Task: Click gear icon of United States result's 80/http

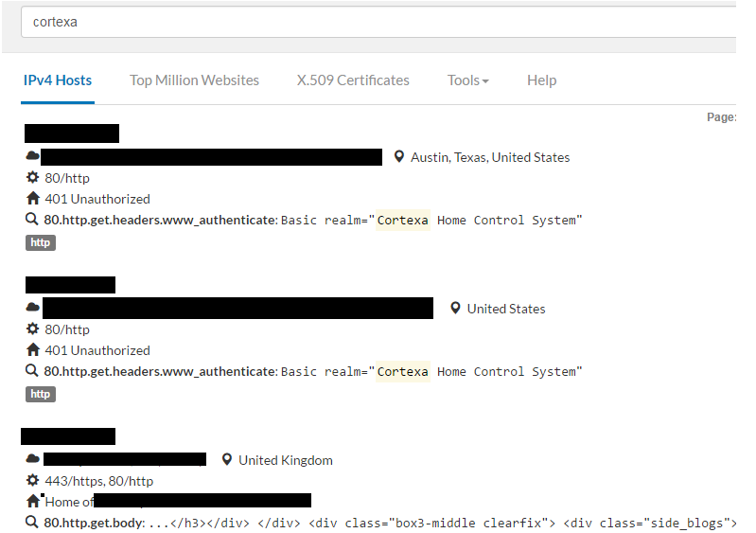Action: tap(32, 329)
